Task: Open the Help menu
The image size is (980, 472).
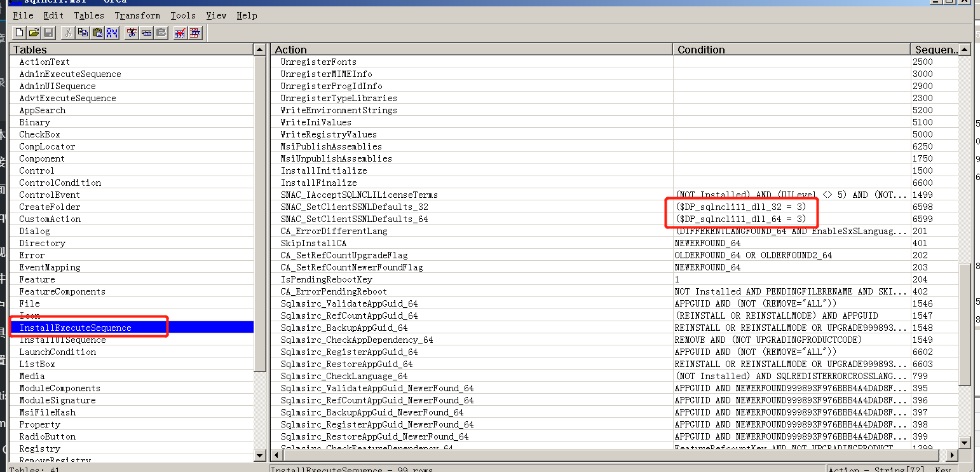Action: pyautogui.click(x=247, y=15)
